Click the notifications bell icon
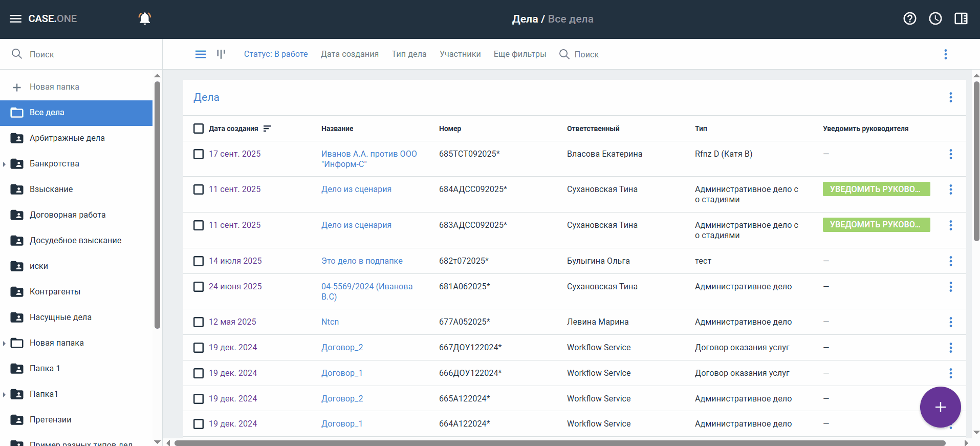Image resolution: width=980 pixels, height=446 pixels. click(x=145, y=19)
